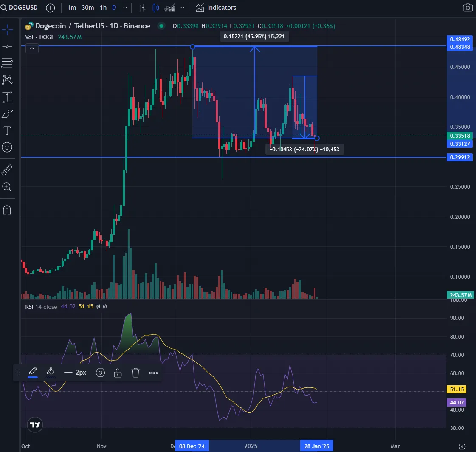Toggle magnet mode on

click(7, 210)
